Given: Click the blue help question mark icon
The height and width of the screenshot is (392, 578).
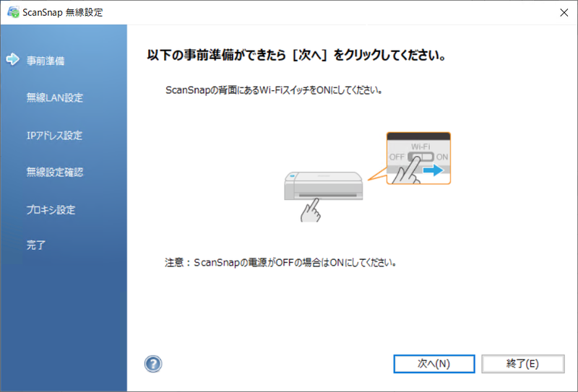Looking at the screenshot, I should [x=153, y=364].
